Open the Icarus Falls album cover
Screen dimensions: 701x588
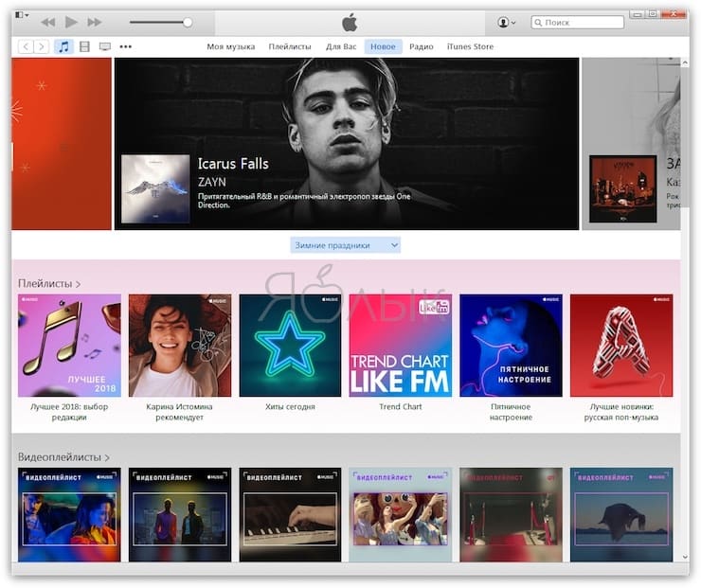click(155, 188)
